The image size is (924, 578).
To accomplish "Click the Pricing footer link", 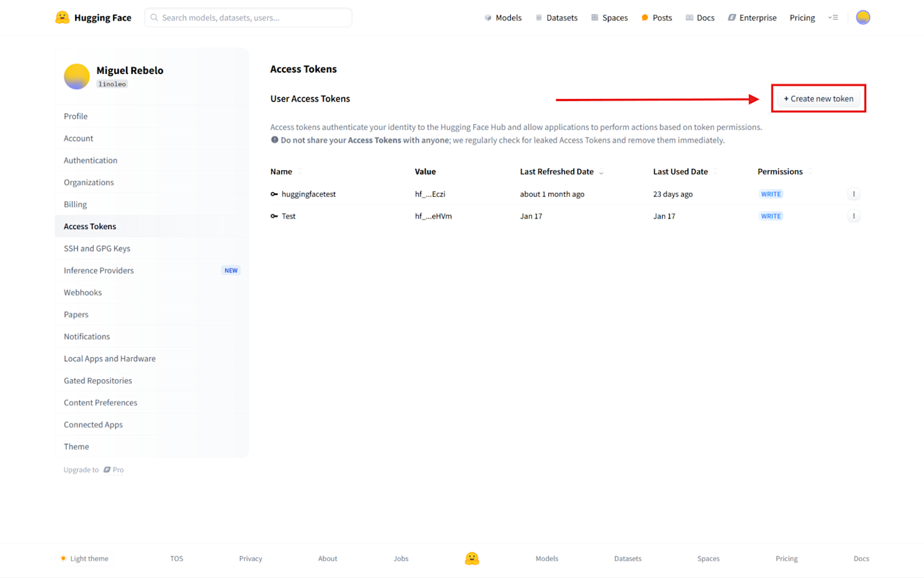I will (x=787, y=559).
